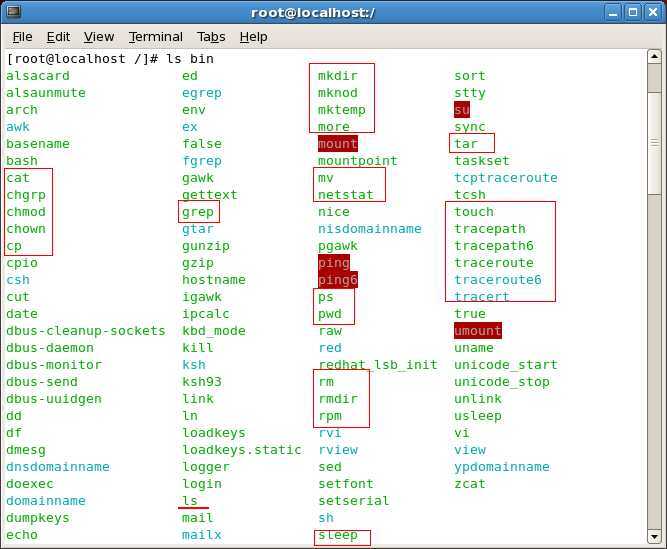Click the 'redhat_lsb_init' entry
This screenshot has height=549, width=667.
(378, 365)
